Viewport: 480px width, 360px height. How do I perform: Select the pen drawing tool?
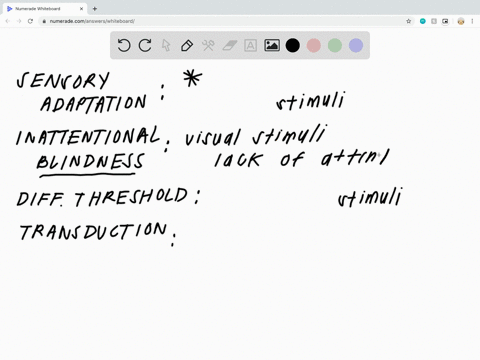click(x=187, y=45)
